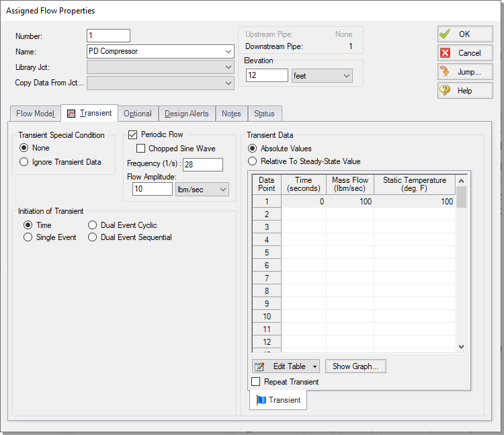The height and width of the screenshot is (435, 504).
Task: Click the table scrollbar thumb
Action: (x=461, y=197)
